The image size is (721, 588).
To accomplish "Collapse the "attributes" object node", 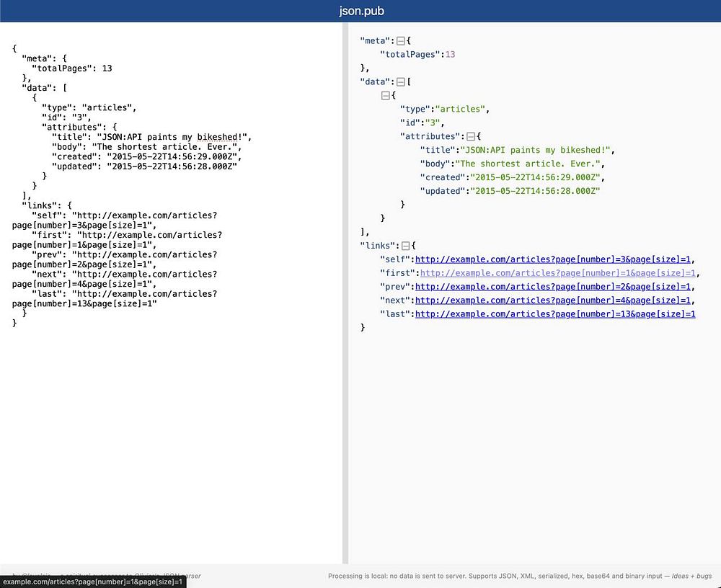I will [x=470, y=136].
